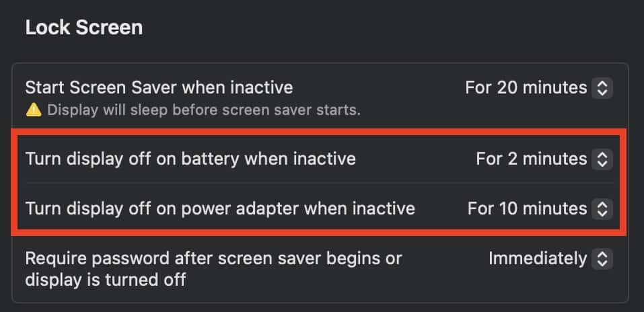Click the Turn display off on power adapter label
This screenshot has width=644, height=312.
[x=220, y=208]
